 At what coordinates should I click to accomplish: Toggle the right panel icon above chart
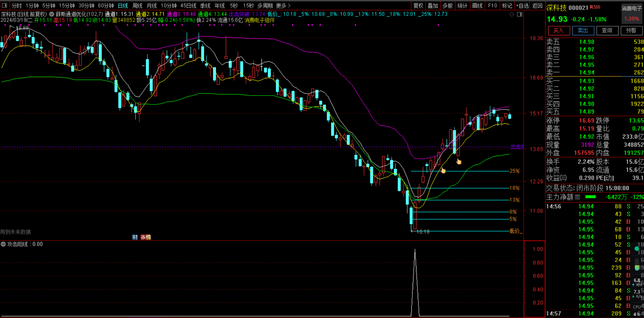click(520, 14)
